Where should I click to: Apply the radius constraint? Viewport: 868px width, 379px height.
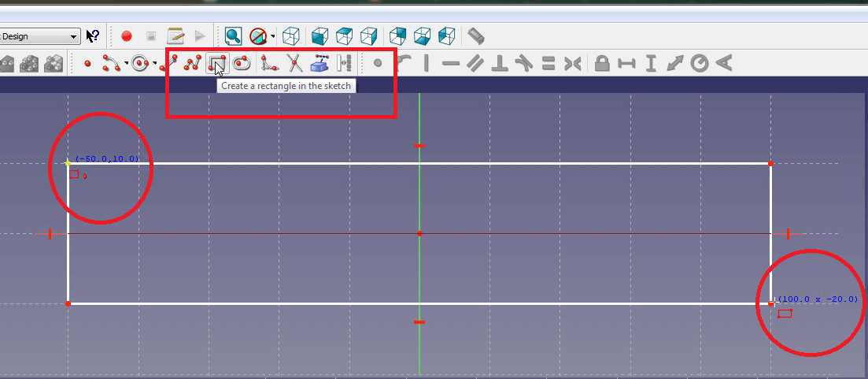coord(699,63)
